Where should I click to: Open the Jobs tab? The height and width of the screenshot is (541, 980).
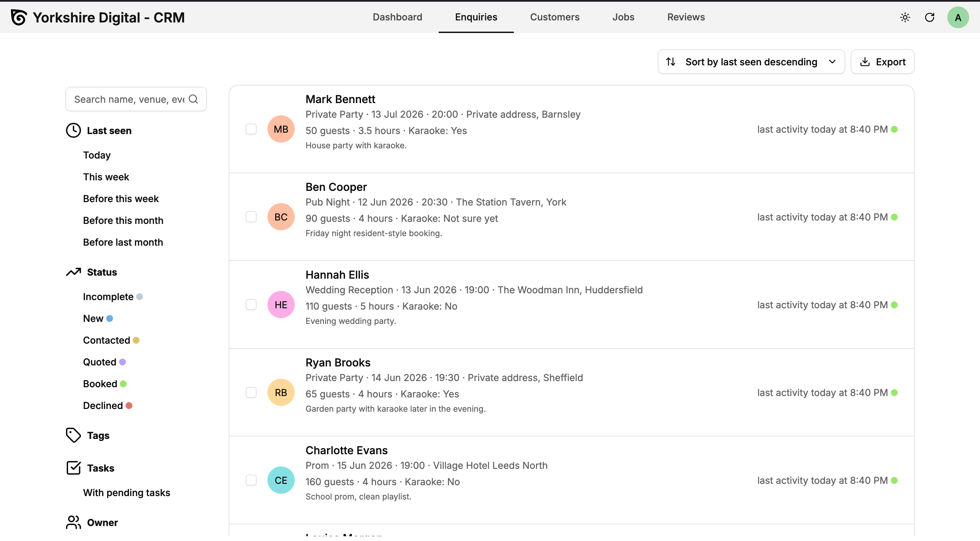click(x=623, y=17)
